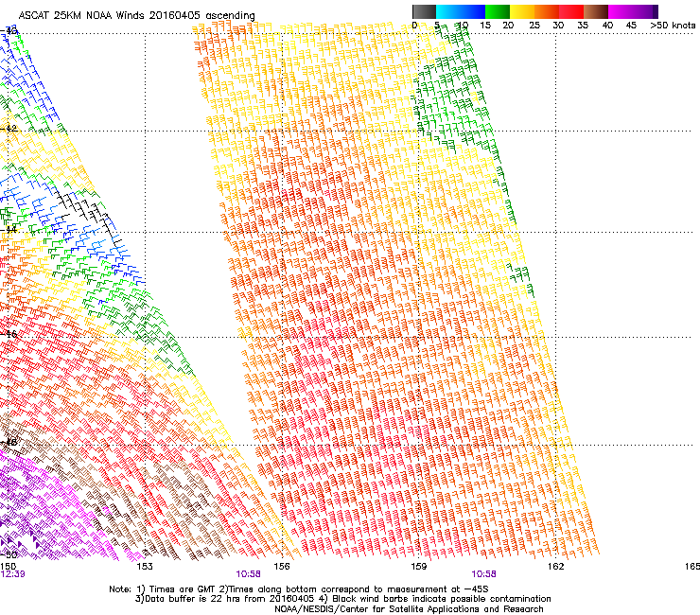Pick the brown 35–40 knots legend segment
Viewport: 700px width, 615px height.
tap(596, 11)
